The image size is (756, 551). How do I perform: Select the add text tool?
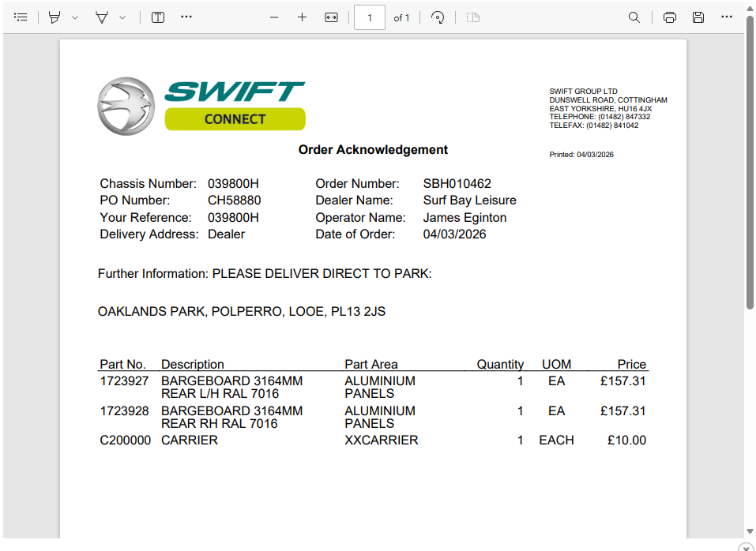(158, 17)
